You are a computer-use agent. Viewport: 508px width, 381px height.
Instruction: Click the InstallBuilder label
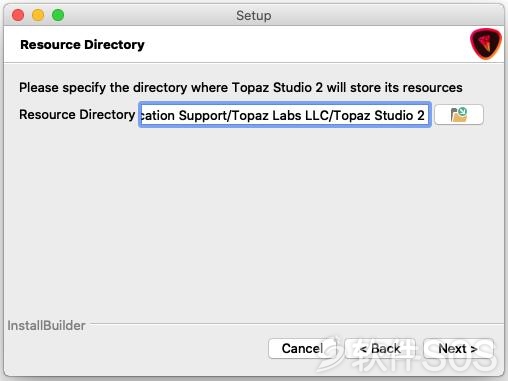(46, 326)
